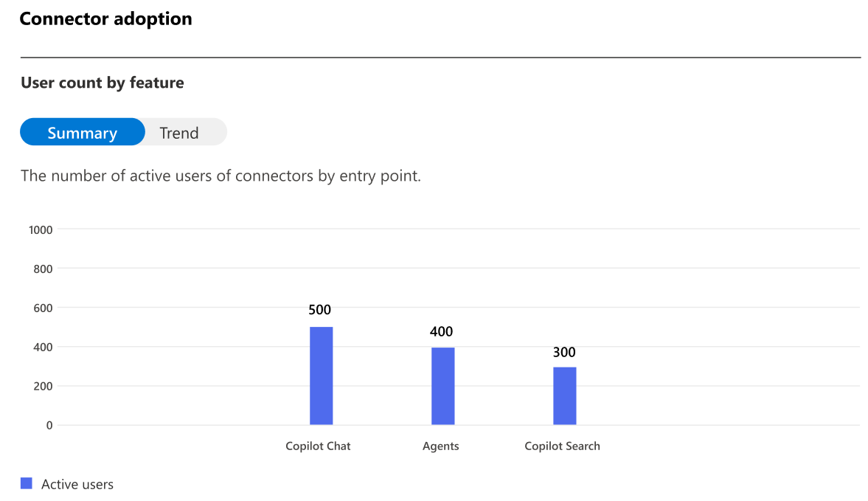Toggle the Active users legend label
The height and width of the screenshot is (501, 868).
pos(77,484)
